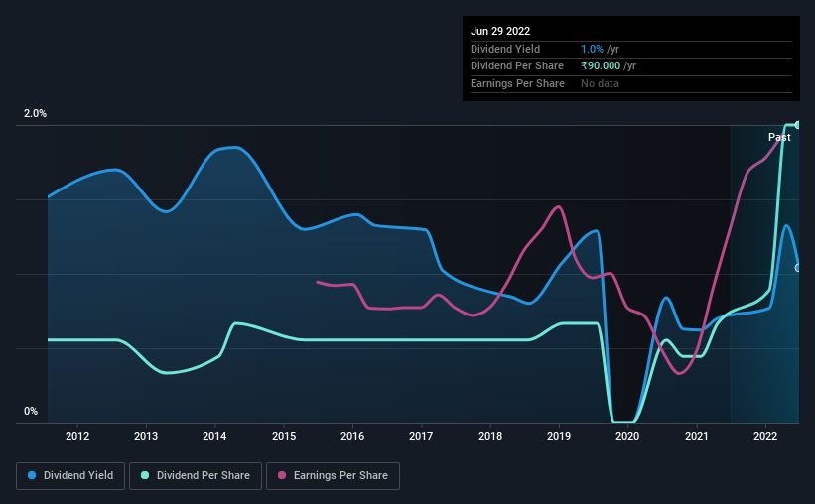Click the pink Earnings Per Share legend dot
Image resolution: width=815 pixels, height=504 pixels.
[x=282, y=475]
